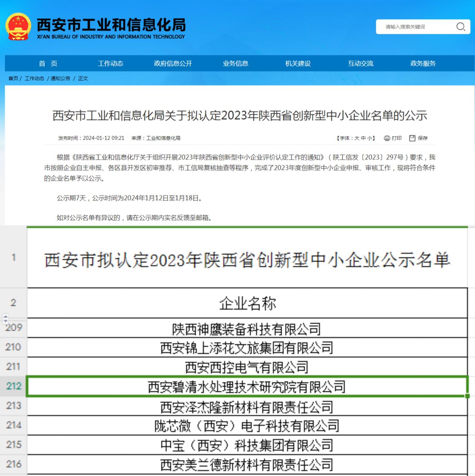475x476 pixels.
Task: Select row header 210
Action: (x=14, y=347)
